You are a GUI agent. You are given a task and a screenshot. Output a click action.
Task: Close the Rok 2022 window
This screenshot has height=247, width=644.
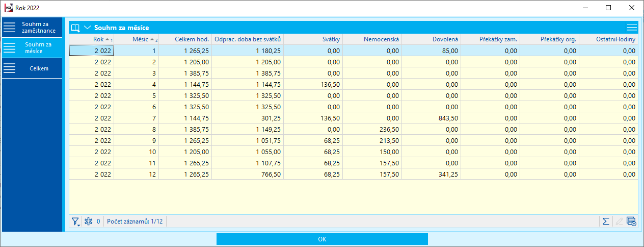point(632,8)
